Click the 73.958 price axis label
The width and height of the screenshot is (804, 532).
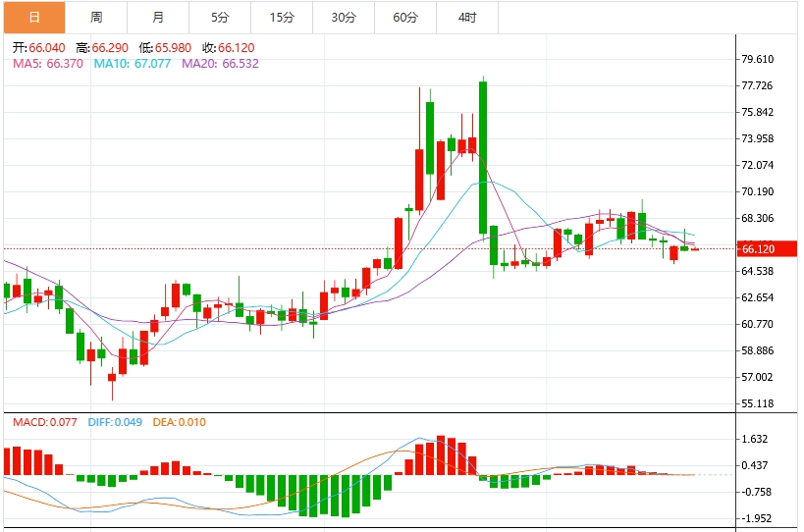click(x=758, y=138)
